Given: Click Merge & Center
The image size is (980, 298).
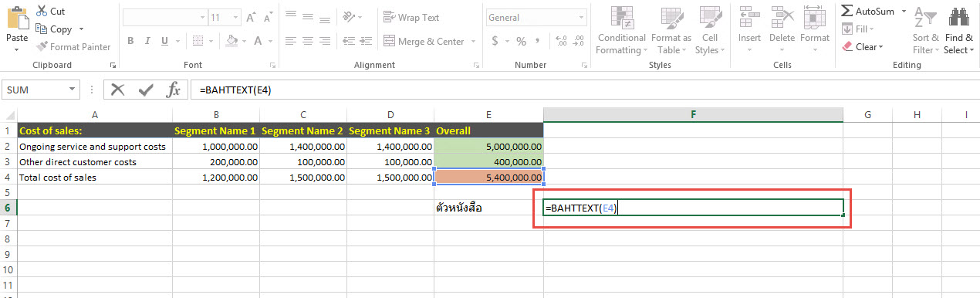Looking at the screenshot, I should tap(424, 41).
